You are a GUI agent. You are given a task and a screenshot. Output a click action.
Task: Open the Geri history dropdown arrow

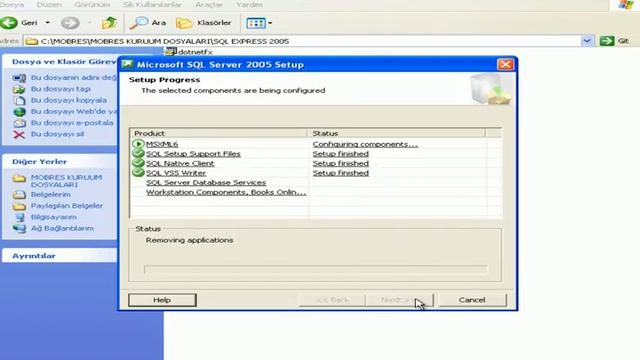[48, 23]
